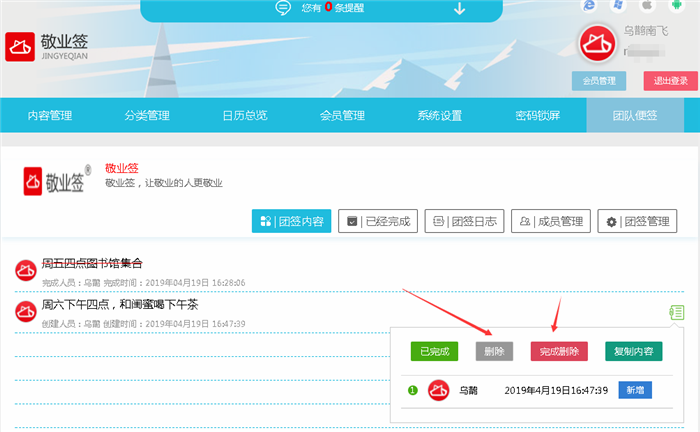Open the 内容管理 menu

[50, 116]
